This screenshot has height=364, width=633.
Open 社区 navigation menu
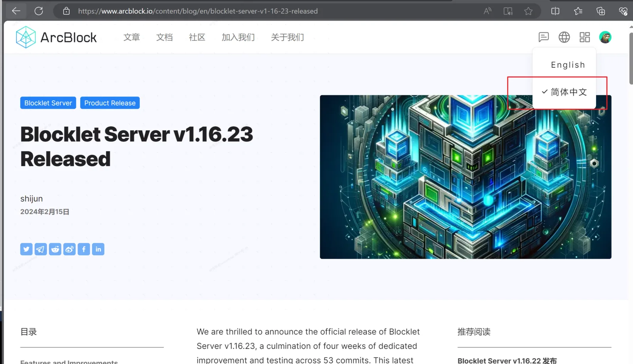coord(197,37)
